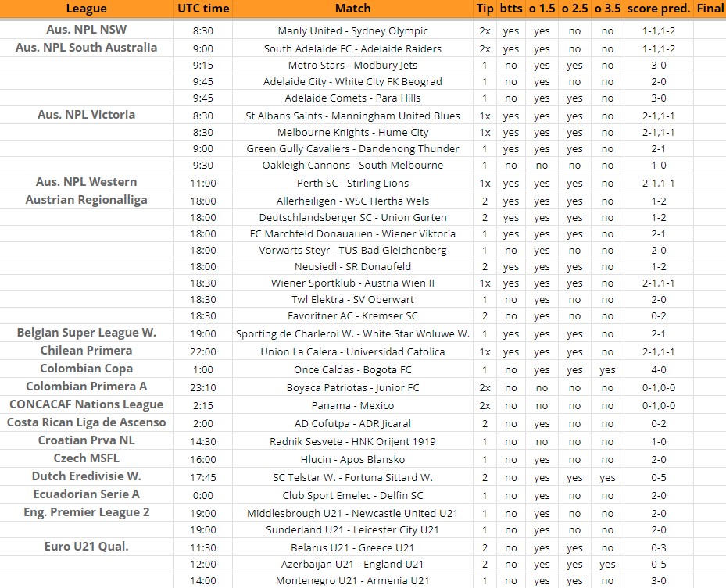This screenshot has height=588, width=726.
Task: Open South Adelaide FC - Adelaide Raiders match
Action: coord(352,49)
